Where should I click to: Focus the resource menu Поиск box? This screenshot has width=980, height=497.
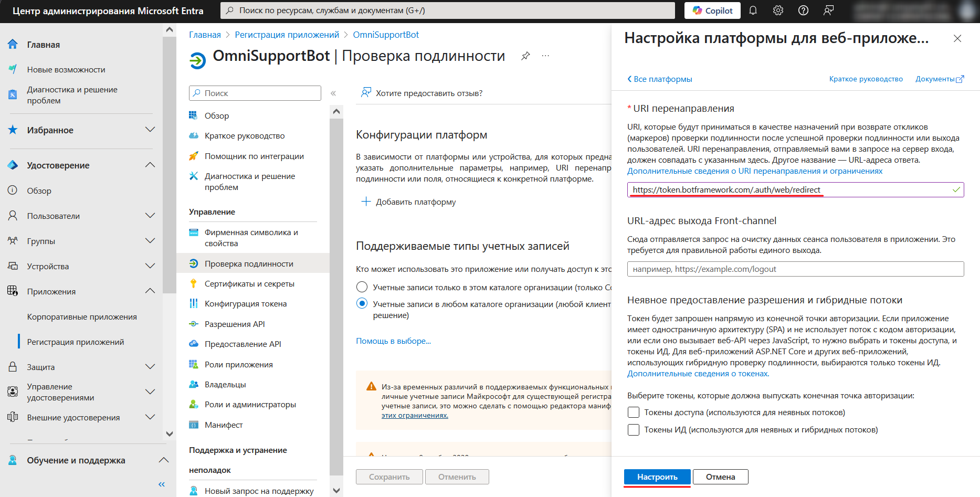255,93
